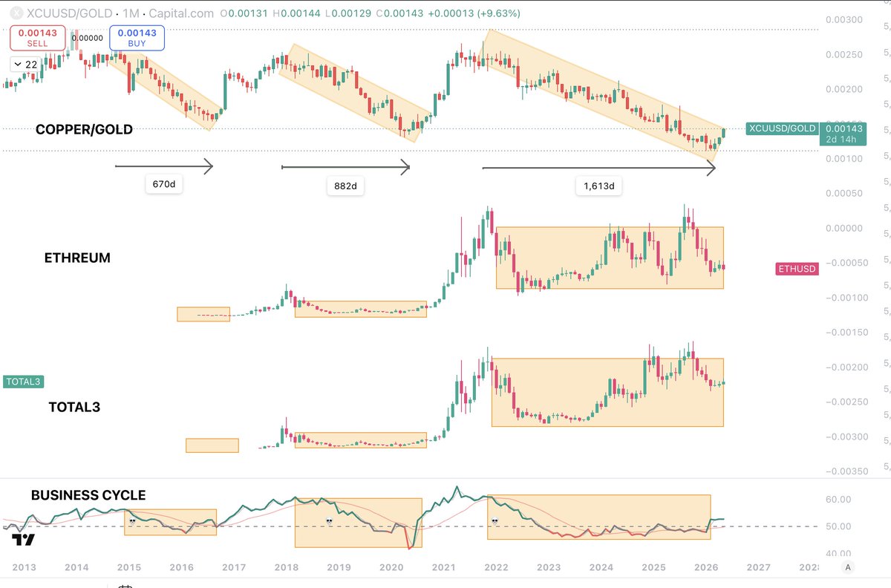
Task: Select the BUSINESS CYCLE text annotation
Action: pyautogui.click(x=88, y=495)
